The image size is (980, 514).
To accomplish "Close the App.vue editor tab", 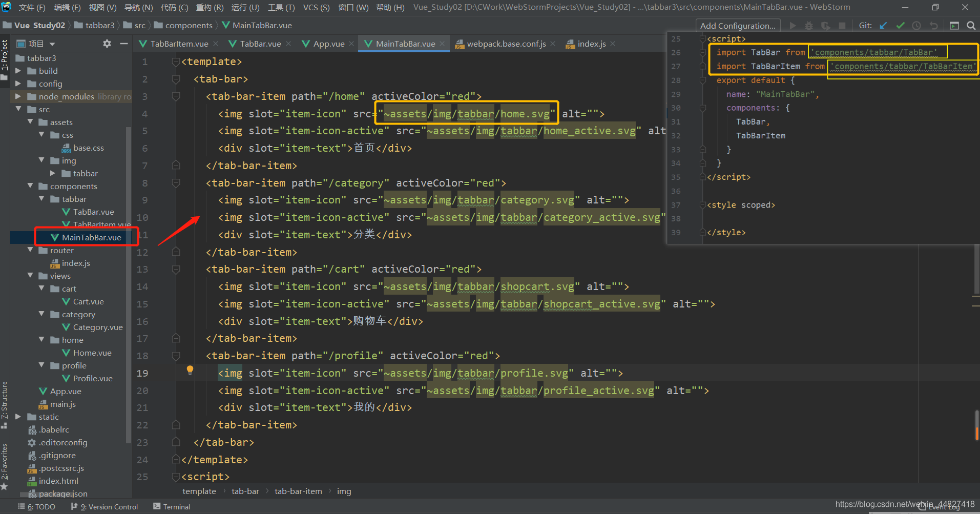I will tap(351, 44).
